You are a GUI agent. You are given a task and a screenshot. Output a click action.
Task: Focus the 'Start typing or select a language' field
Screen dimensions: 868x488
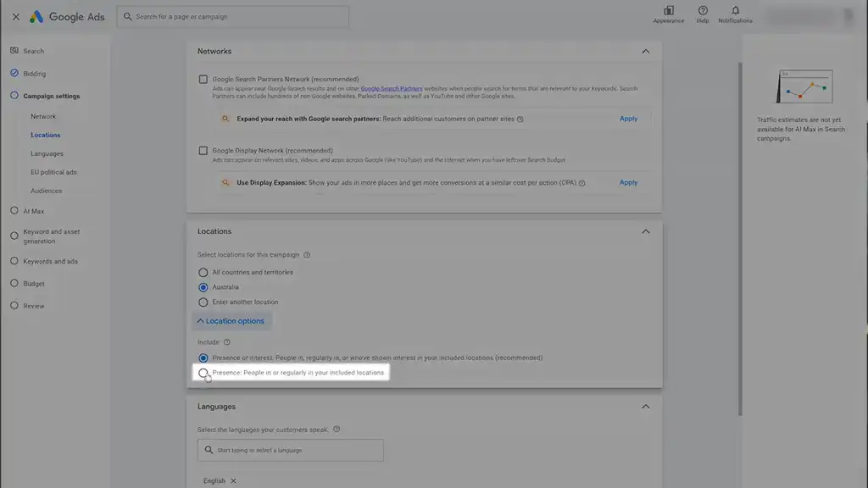(x=290, y=451)
